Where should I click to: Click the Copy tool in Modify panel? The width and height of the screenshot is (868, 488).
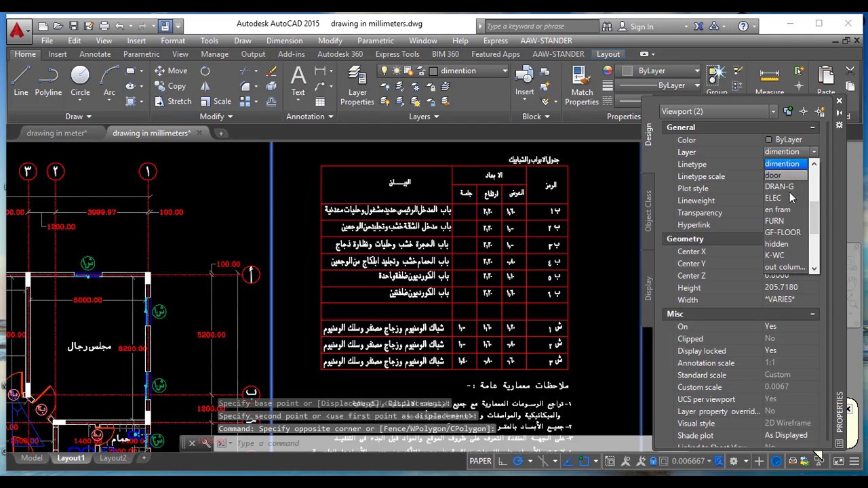click(x=170, y=86)
